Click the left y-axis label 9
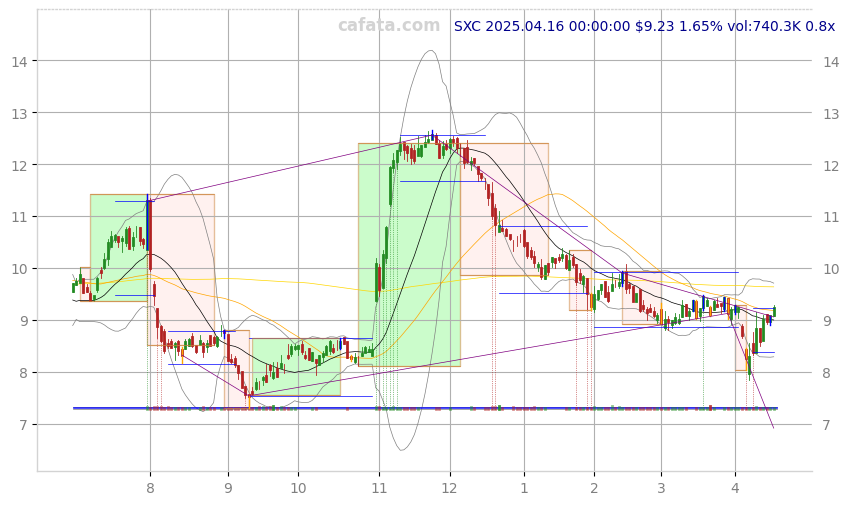Image resolution: width=849 pixels, height=505 pixels. 24,322
